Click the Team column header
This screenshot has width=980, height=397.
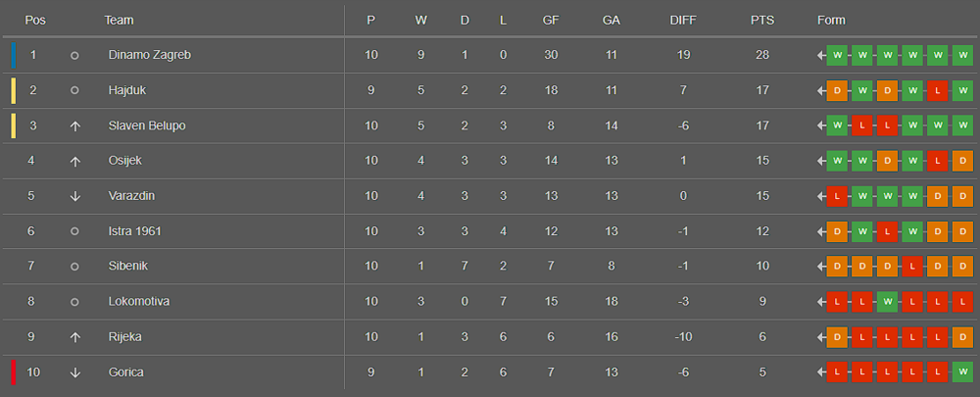(119, 21)
